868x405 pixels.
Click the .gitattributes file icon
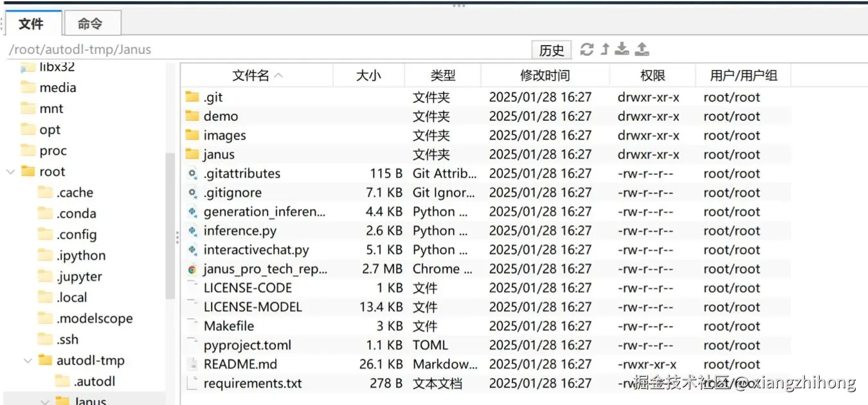192,174
